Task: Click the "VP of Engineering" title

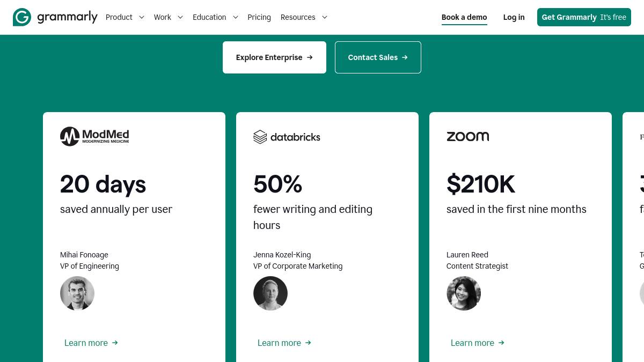Action: point(90,266)
